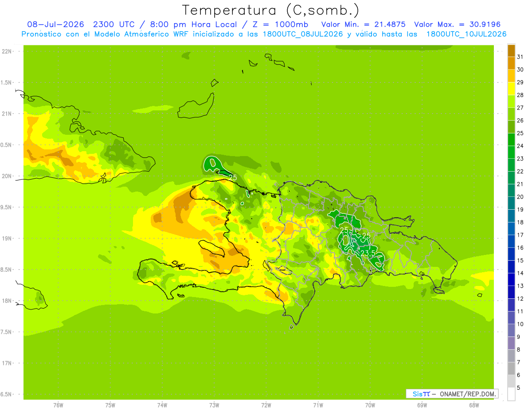Viewport: 532px width, 411px height.
Task: Click the "23.5" contour label
Action: coord(368,253)
